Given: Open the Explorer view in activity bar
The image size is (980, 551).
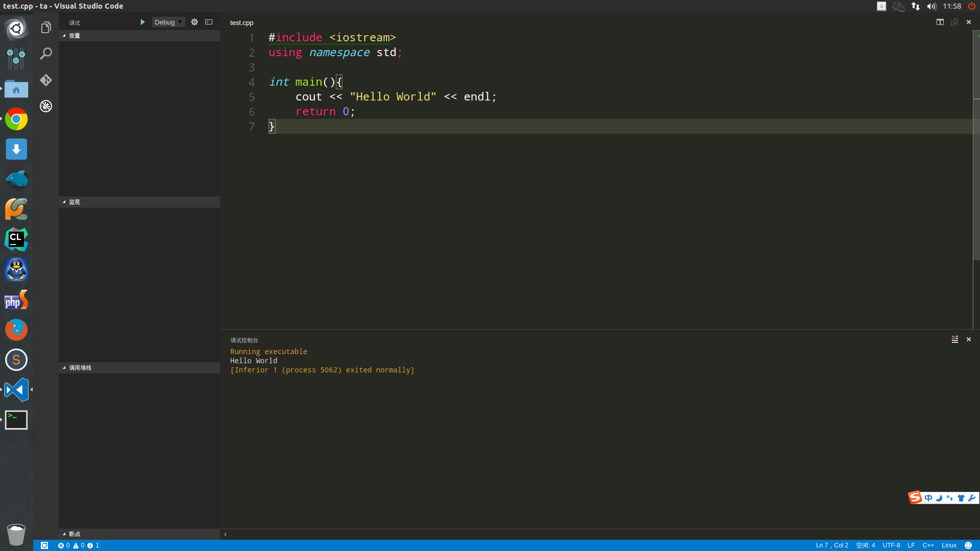Looking at the screenshot, I should click(x=46, y=28).
